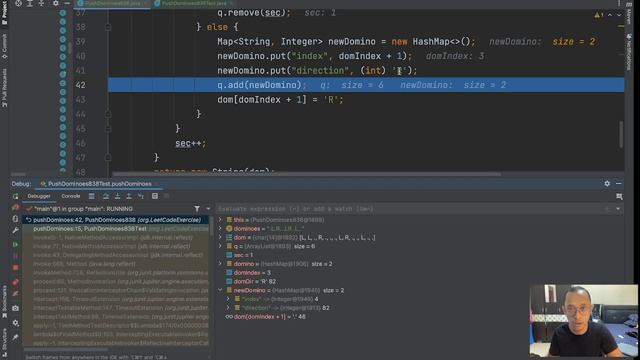Click the Rerun debug session icon
This screenshot has height=360, width=640.
click(16, 196)
